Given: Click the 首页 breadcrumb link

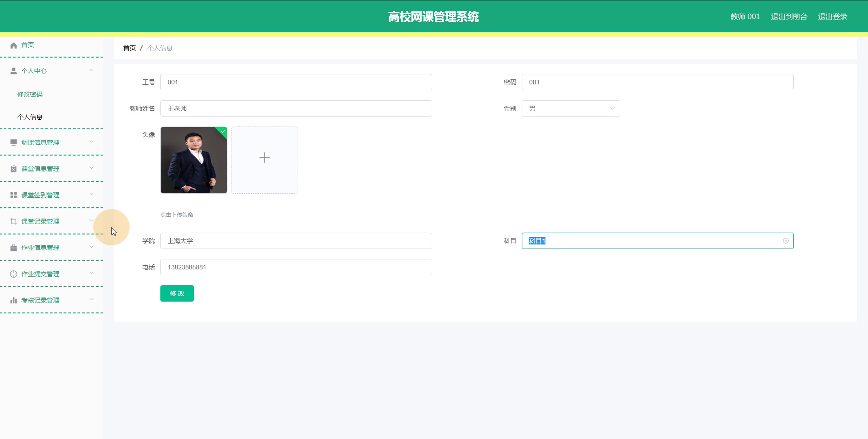Looking at the screenshot, I should (x=130, y=48).
